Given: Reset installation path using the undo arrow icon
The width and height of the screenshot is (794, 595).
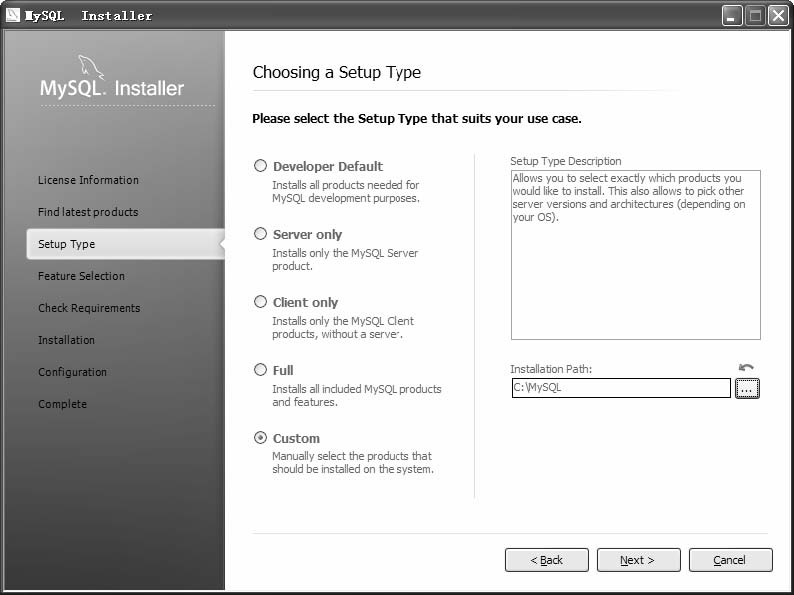Looking at the screenshot, I should (746, 368).
